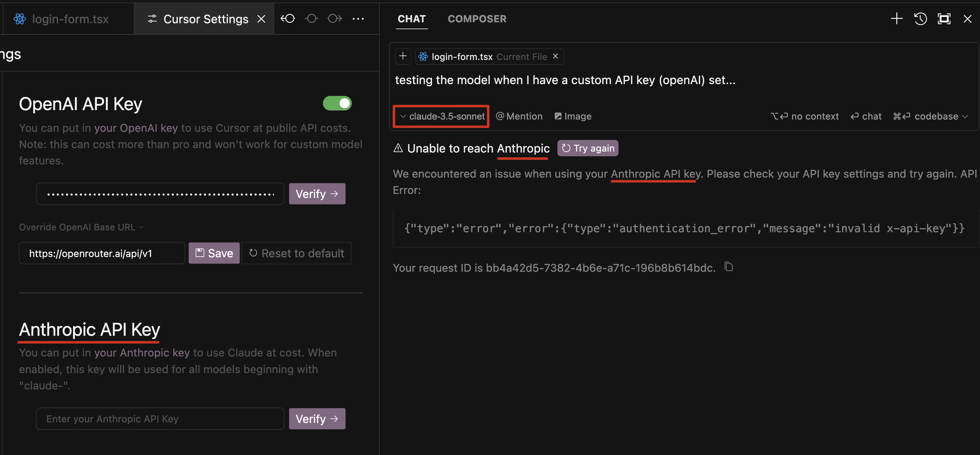Open the editor ellipsis more actions
Screen dimensions: 980x455
click(x=358, y=19)
